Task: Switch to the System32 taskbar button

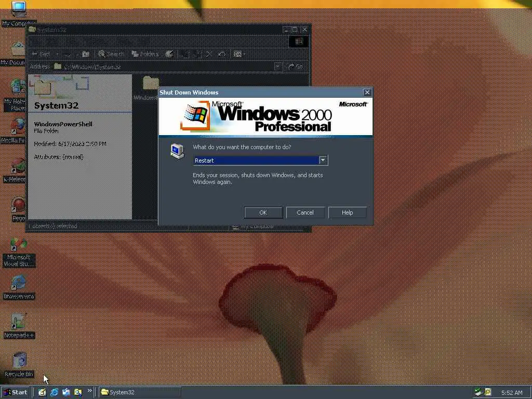Action: click(140, 392)
